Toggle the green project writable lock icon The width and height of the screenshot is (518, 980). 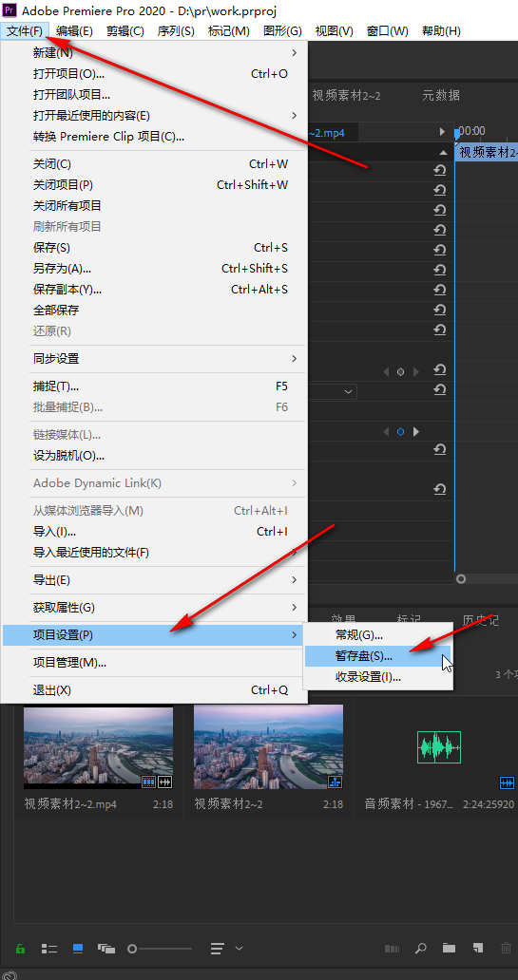[20, 948]
